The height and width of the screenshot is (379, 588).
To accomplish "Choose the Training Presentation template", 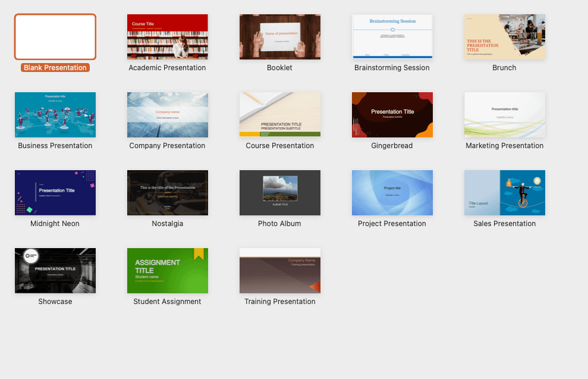I will (279, 271).
